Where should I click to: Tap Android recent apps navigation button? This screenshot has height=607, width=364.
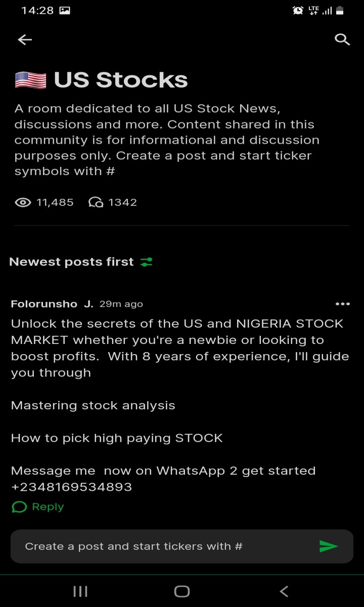pos(80,591)
